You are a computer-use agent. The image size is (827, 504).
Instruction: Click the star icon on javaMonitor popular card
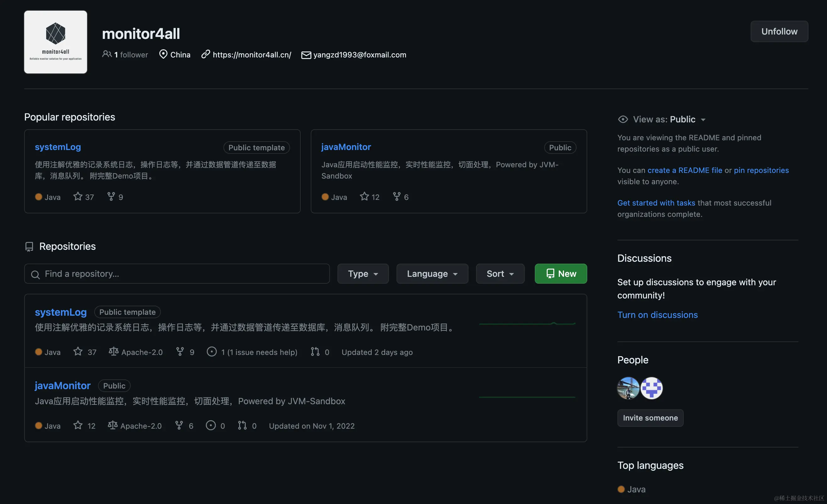(364, 196)
